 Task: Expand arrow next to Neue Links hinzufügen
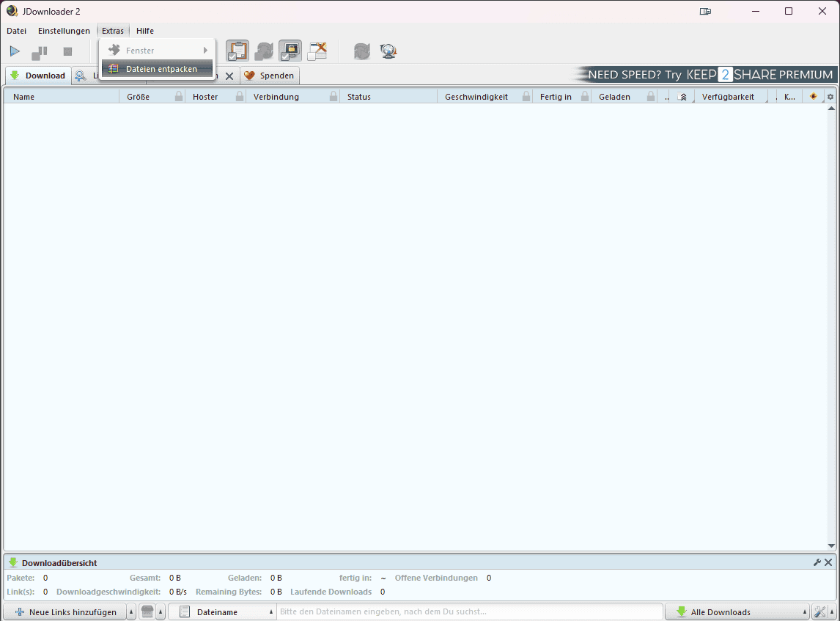(131, 612)
